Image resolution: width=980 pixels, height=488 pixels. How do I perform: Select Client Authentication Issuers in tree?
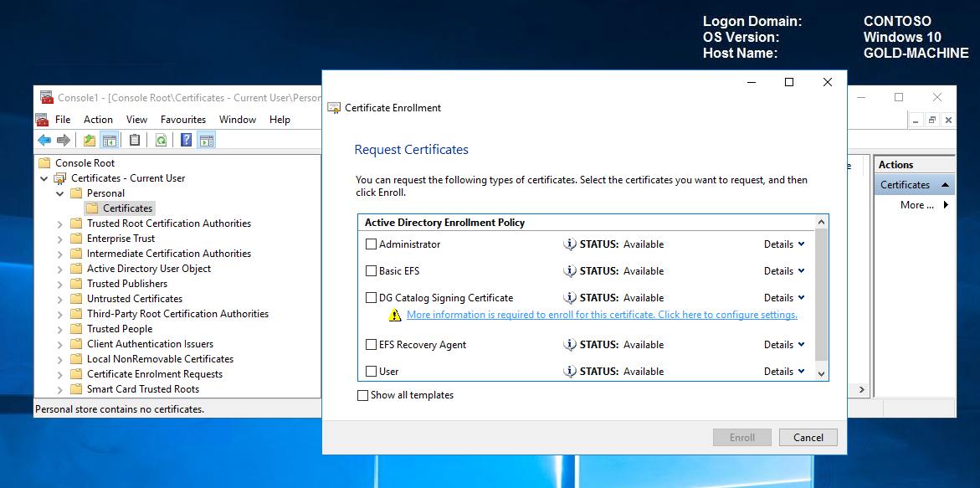pyautogui.click(x=150, y=344)
